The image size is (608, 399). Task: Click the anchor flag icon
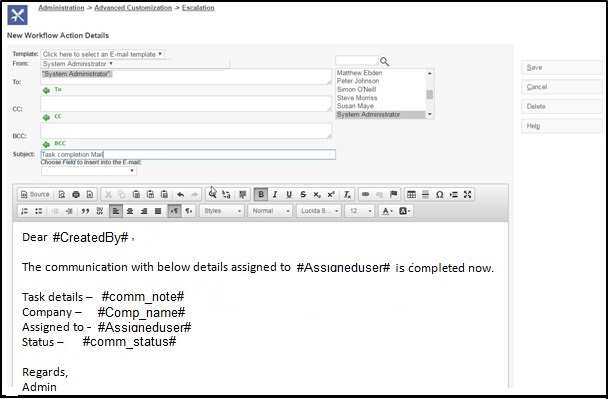(x=393, y=194)
